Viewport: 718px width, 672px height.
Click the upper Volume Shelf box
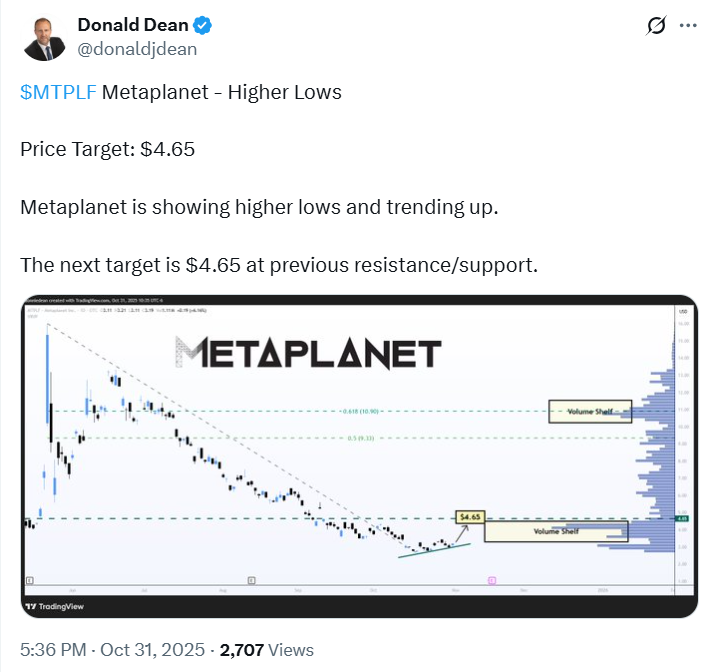(589, 410)
